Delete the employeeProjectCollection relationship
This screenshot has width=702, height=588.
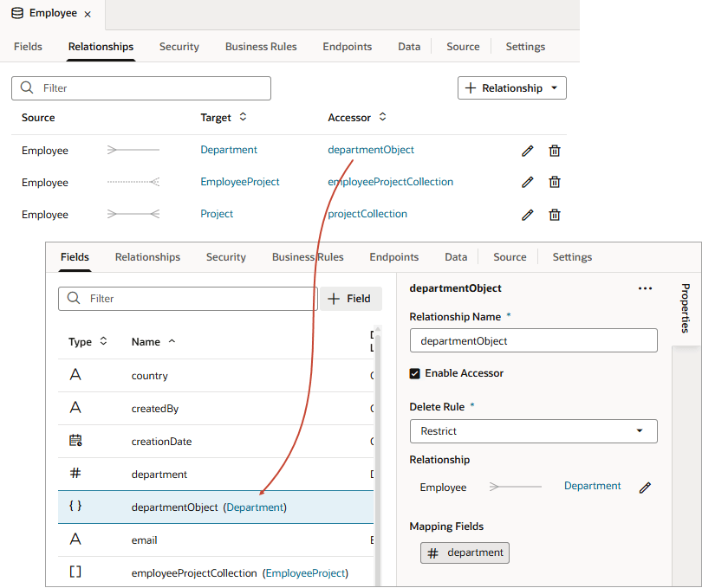tap(555, 182)
